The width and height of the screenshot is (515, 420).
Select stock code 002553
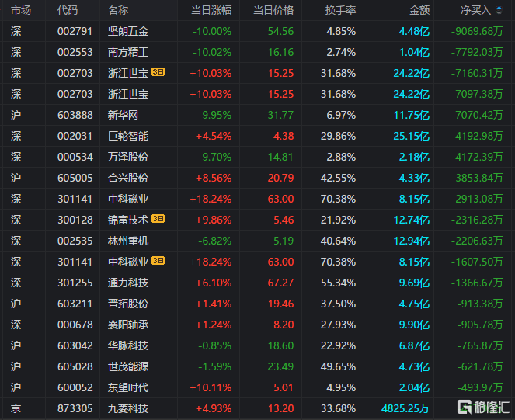coord(75,53)
